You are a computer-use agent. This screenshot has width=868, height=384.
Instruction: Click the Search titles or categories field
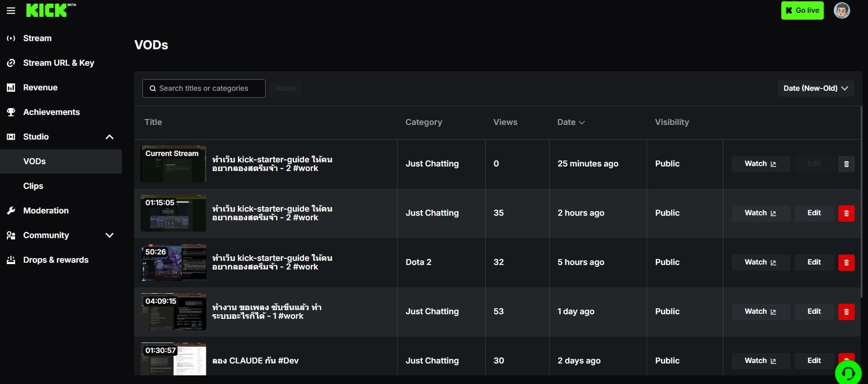[x=204, y=88]
